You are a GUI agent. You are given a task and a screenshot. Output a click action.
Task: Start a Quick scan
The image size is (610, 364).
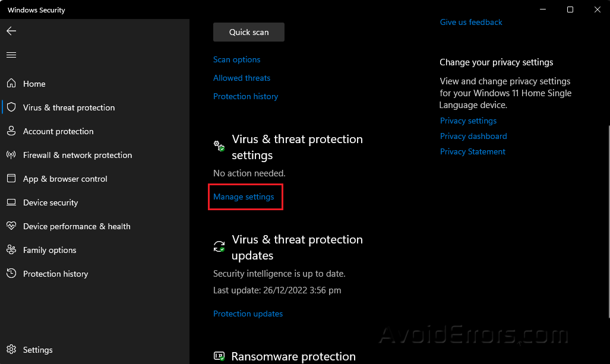pos(248,32)
